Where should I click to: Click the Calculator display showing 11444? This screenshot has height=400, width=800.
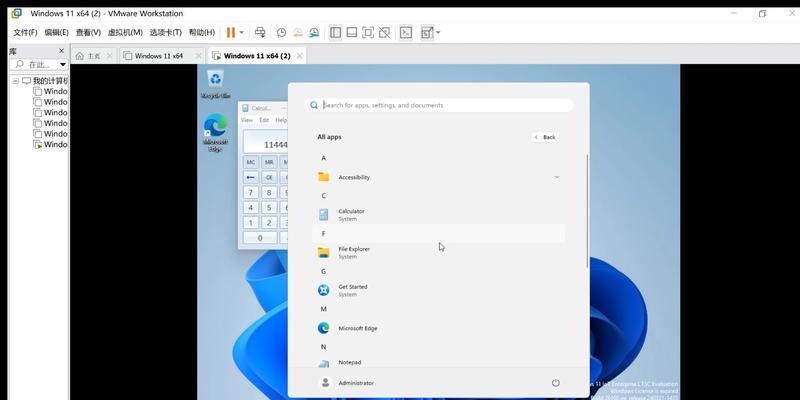click(265, 141)
